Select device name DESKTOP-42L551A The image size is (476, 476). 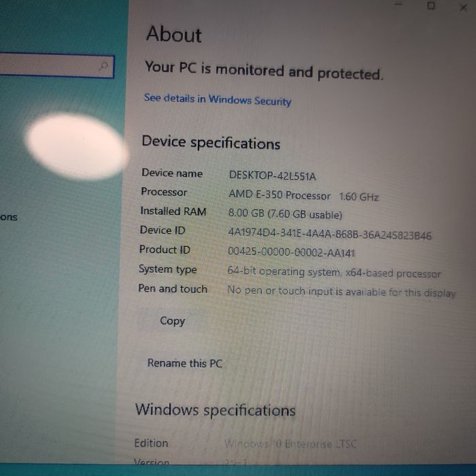[x=272, y=175]
